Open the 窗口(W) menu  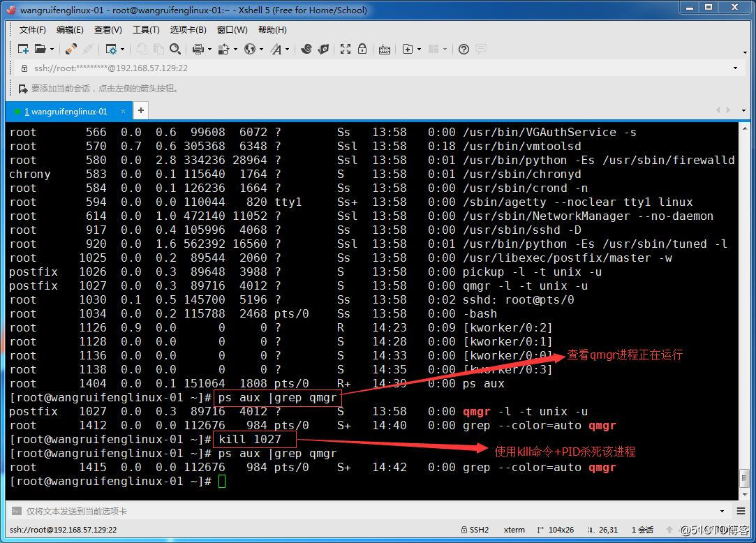pyautogui.click(x=232, y=30)
